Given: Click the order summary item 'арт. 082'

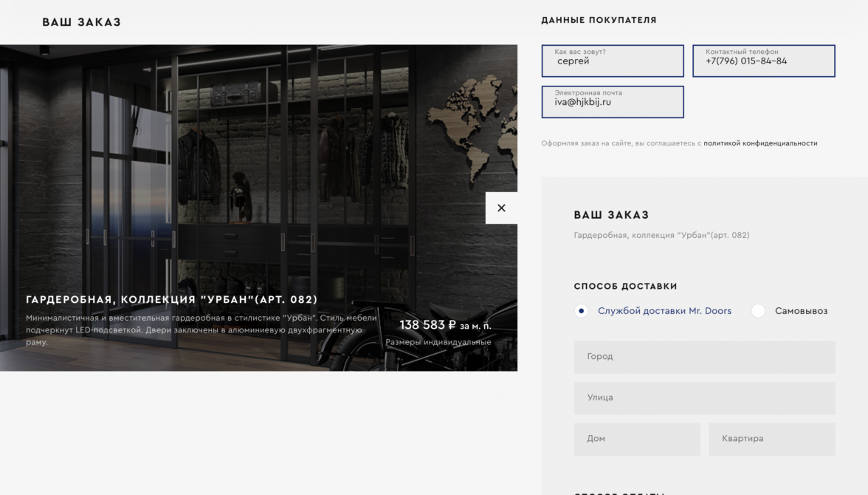Looking at the screenshot, I should tap(661, 235).
